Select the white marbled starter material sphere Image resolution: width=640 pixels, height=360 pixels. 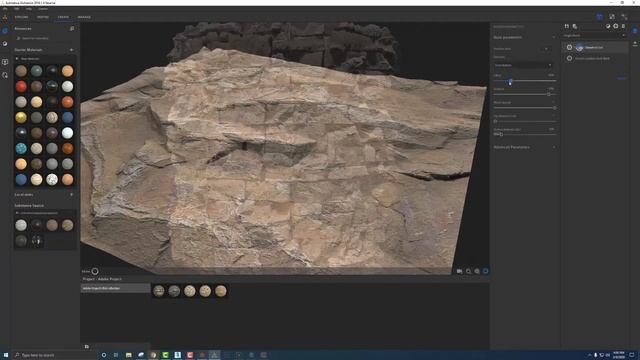click(52, 179)
